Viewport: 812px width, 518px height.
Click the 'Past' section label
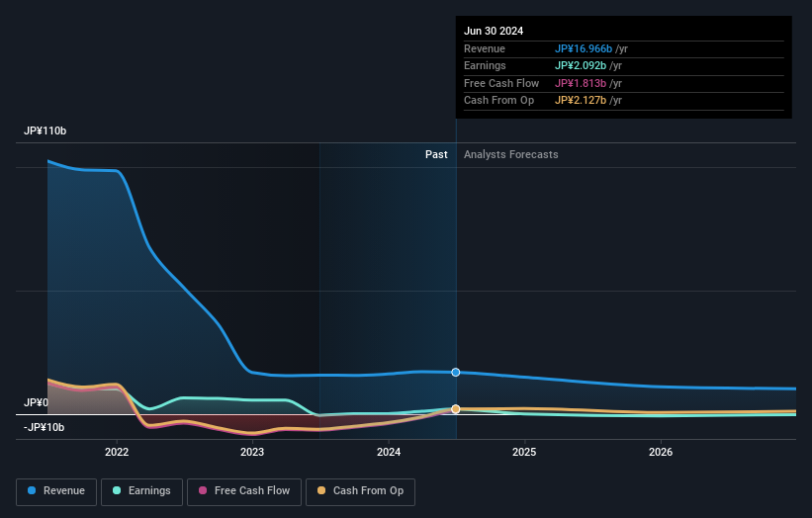click(x=436, y=155)
